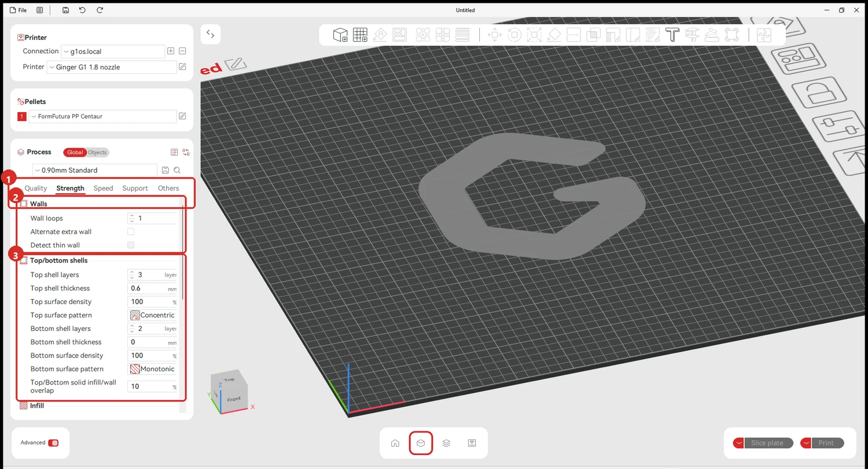Select the Cut tool icon
The image size is (868, 469).
click(x=573, y=35)
